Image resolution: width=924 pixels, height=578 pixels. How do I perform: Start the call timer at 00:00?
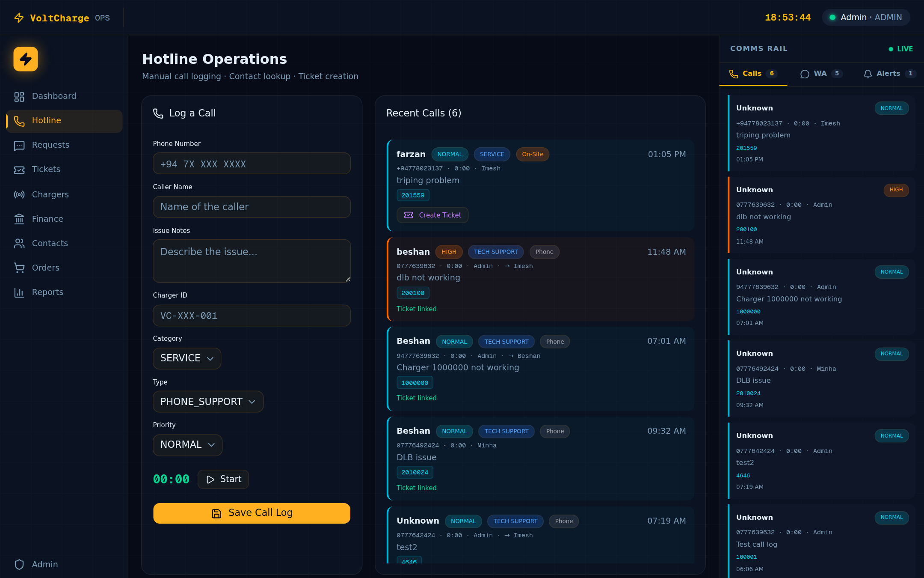[223, 479]
